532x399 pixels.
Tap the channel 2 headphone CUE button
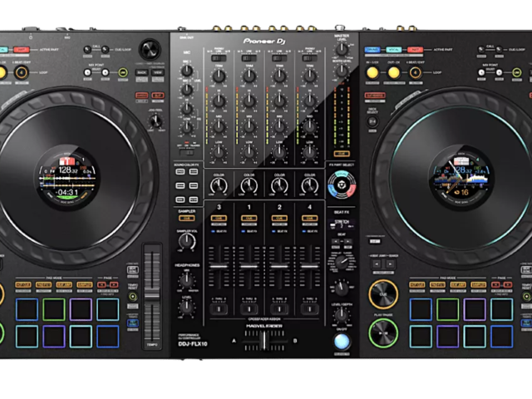279,218
